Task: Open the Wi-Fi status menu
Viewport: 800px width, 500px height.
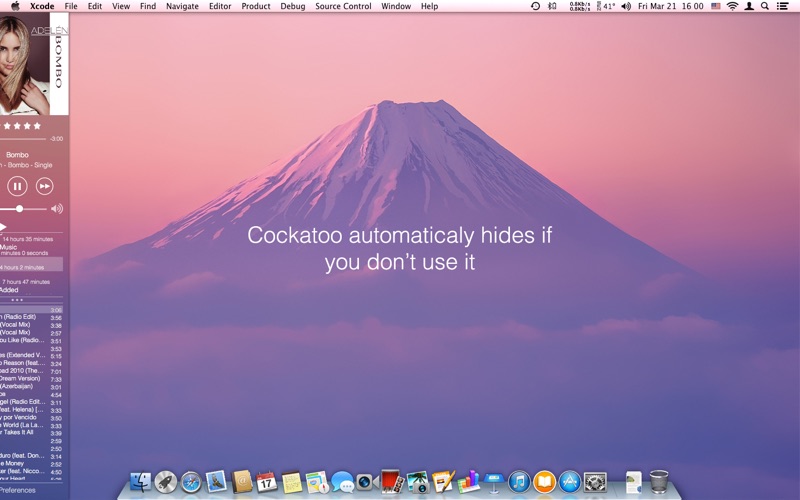Action: click(733, 6)
